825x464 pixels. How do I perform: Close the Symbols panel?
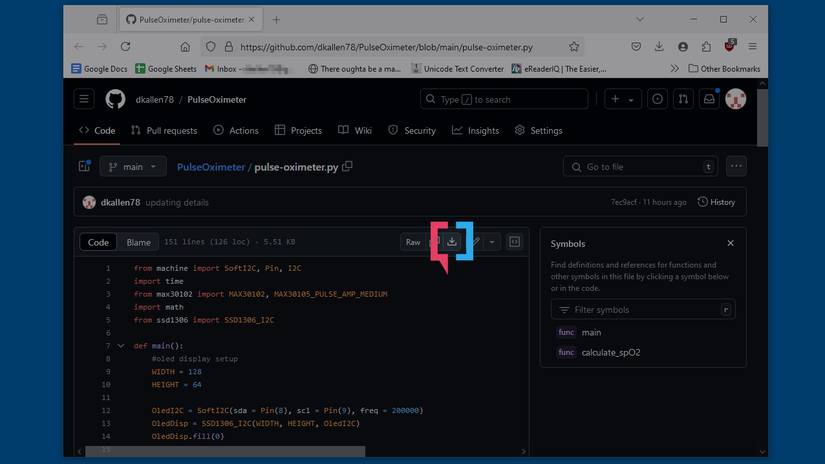[730, 243]
